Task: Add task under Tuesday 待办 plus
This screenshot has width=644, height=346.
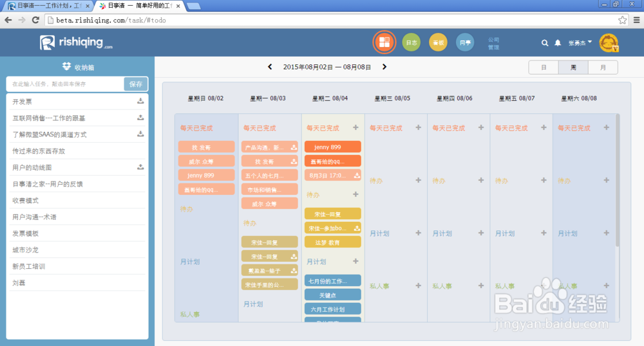Action: (x=355, y=194)
